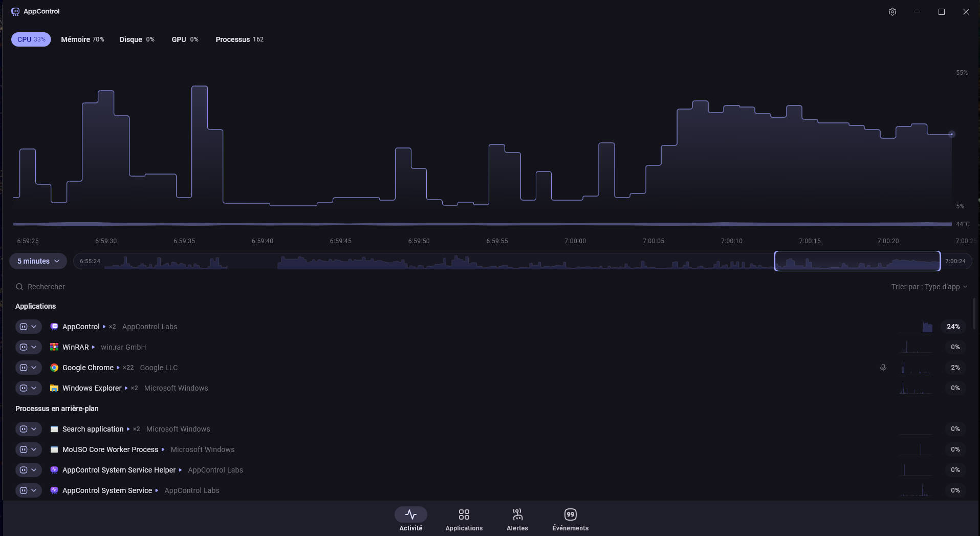Open the control dropdown for Search application
Viewport: 980px width, 536px height.
pyautogui.click(x=29, y=429)
